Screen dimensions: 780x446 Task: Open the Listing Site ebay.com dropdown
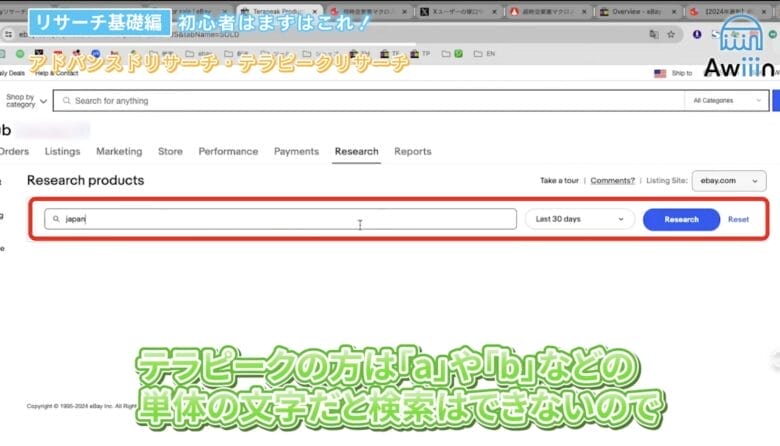[729, 180]
